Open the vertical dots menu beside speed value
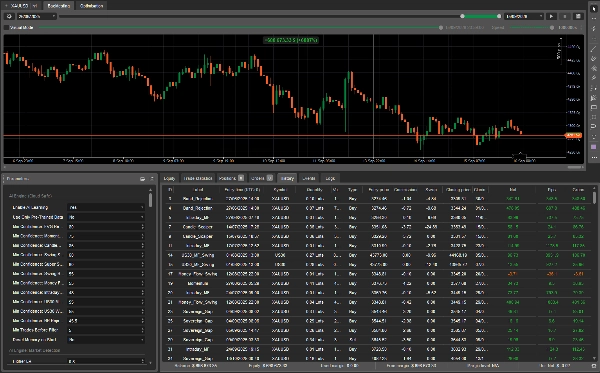This screenshot has height=373, width=600. click(581, 28)
